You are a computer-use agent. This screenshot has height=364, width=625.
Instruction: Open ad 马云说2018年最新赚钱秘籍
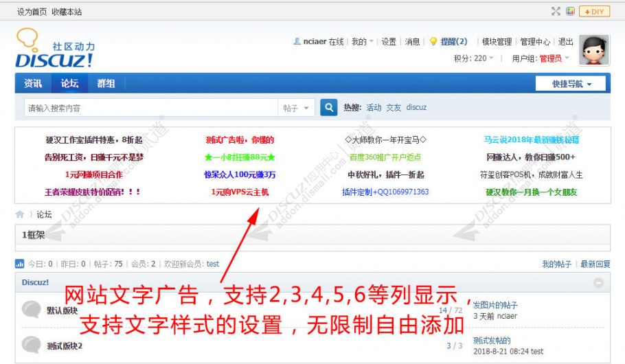point(532,140)
